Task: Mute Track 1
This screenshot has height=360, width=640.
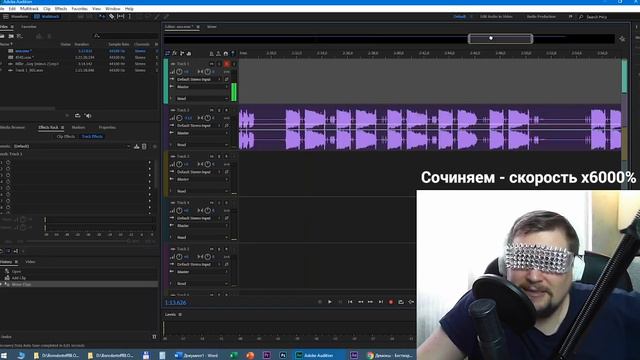Action: click(x=212, y=64)
